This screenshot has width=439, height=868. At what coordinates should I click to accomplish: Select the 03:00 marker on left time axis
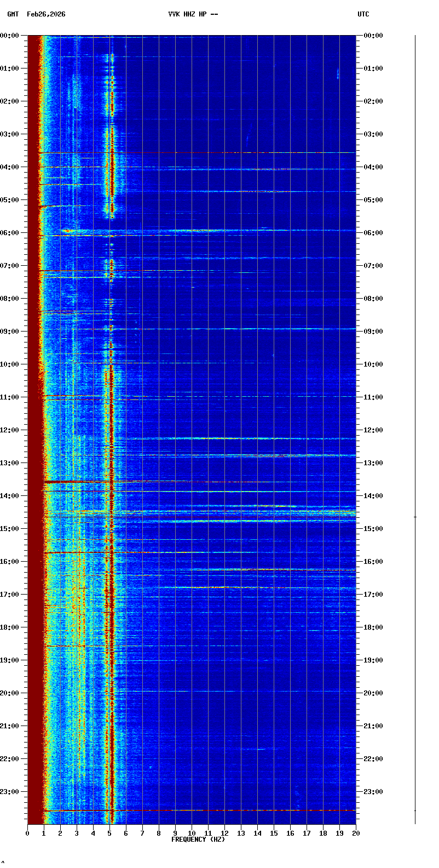(10, 134)
